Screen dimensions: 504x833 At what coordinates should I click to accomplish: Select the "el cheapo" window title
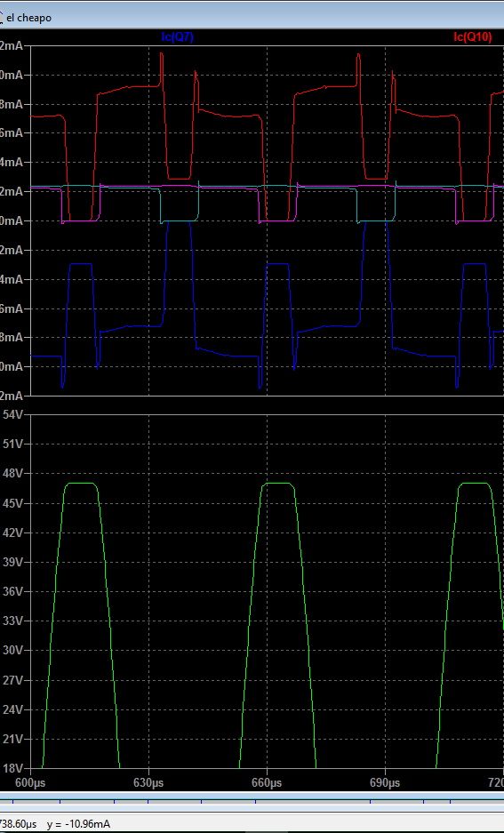(x=28, y=18)
